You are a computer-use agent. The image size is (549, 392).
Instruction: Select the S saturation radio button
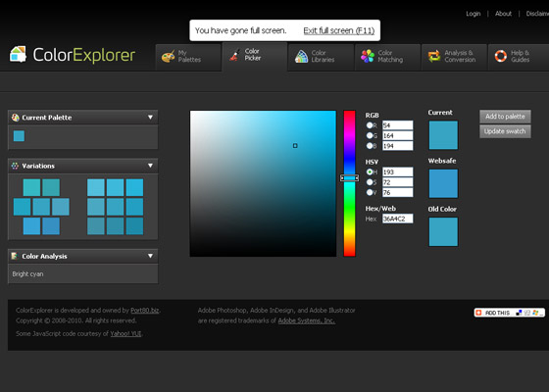(370, 182)
